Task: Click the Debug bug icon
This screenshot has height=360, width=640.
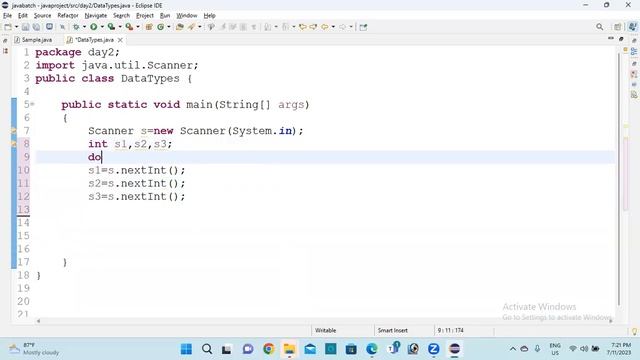Action: pos(76,27)
